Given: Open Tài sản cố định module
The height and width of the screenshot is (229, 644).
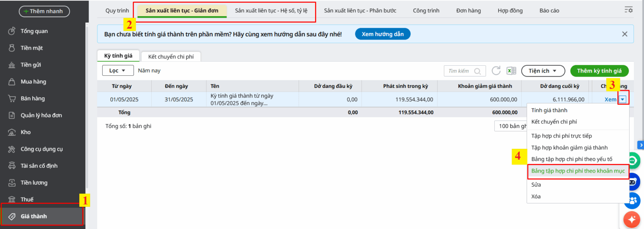Looking at the screenshot, I should pos(39,166).
